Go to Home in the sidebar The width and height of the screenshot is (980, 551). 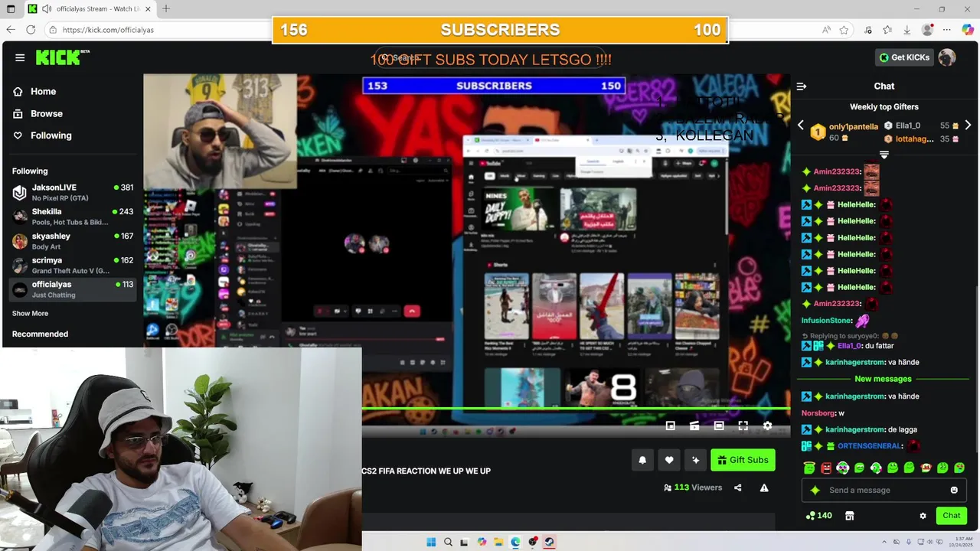(x=43, y=91)
